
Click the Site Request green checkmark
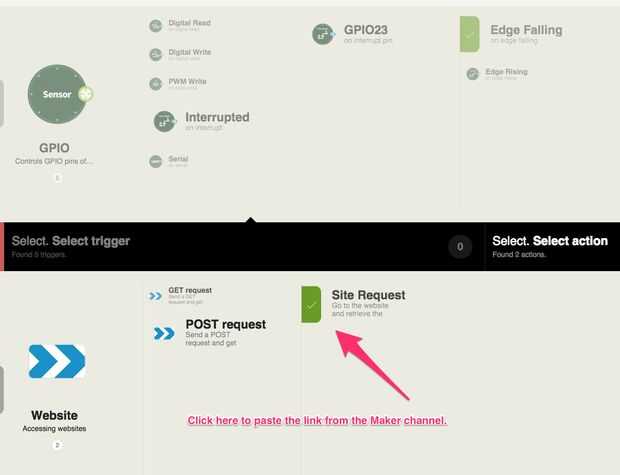click(x=311, y=305)
